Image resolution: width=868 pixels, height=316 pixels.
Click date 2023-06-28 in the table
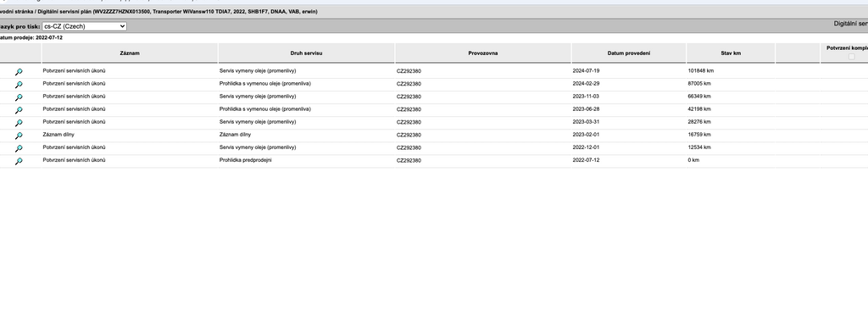pos(586,109)
